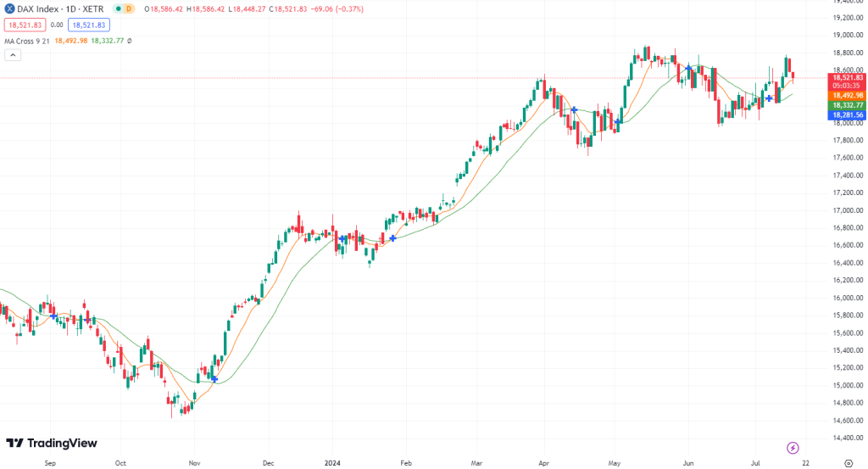Click the Dec label on time axis
This screenshot has width=868, height=469.
point(269,463)
